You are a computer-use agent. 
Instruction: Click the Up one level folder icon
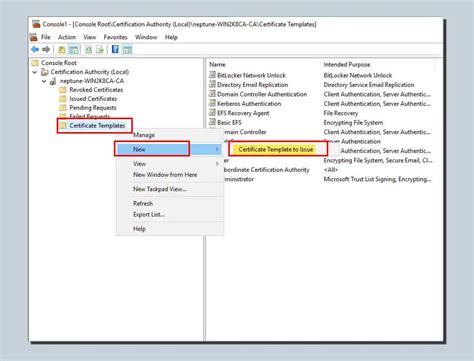click(62, 50)
